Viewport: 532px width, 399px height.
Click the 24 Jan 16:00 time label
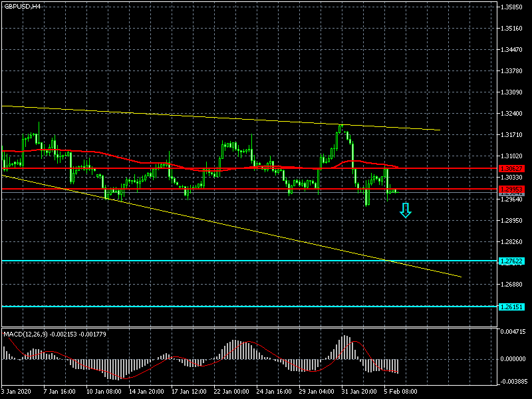274,392
